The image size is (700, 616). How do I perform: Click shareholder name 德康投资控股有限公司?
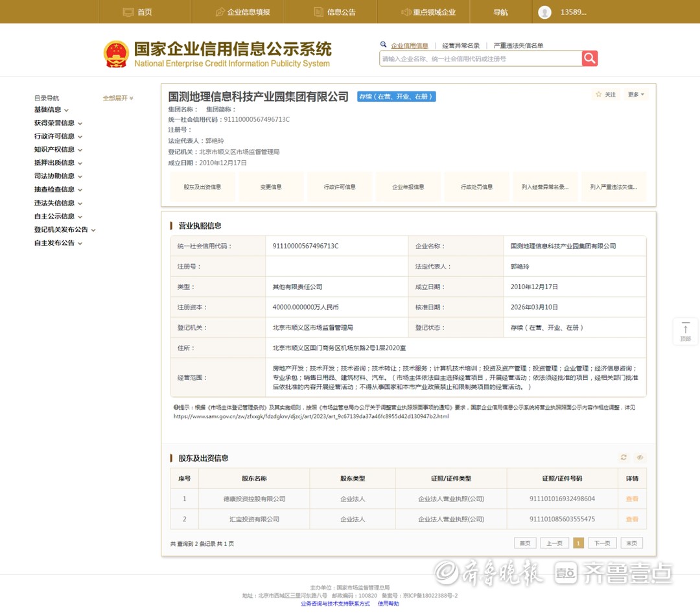[254, 499]
